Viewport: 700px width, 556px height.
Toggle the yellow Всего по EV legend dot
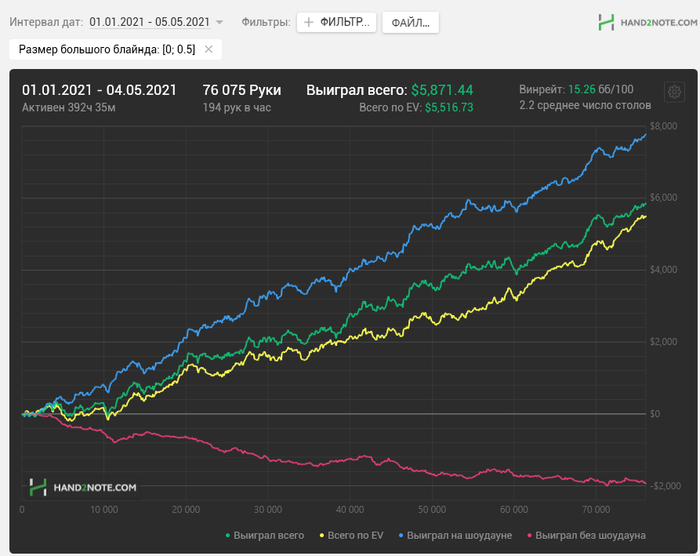click(x=321, y=535)
